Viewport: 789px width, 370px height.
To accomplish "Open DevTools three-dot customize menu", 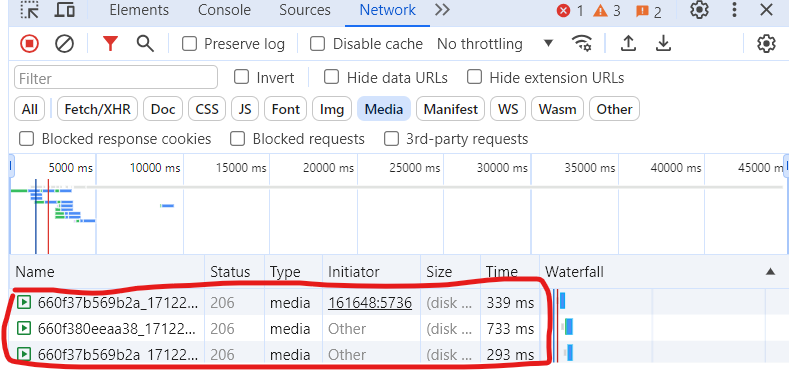I will pos(735,10).
